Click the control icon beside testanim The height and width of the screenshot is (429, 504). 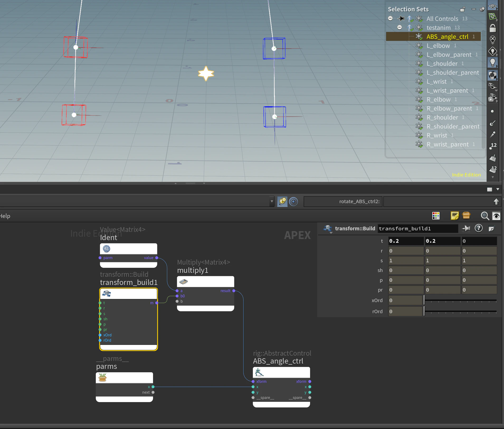419,27
